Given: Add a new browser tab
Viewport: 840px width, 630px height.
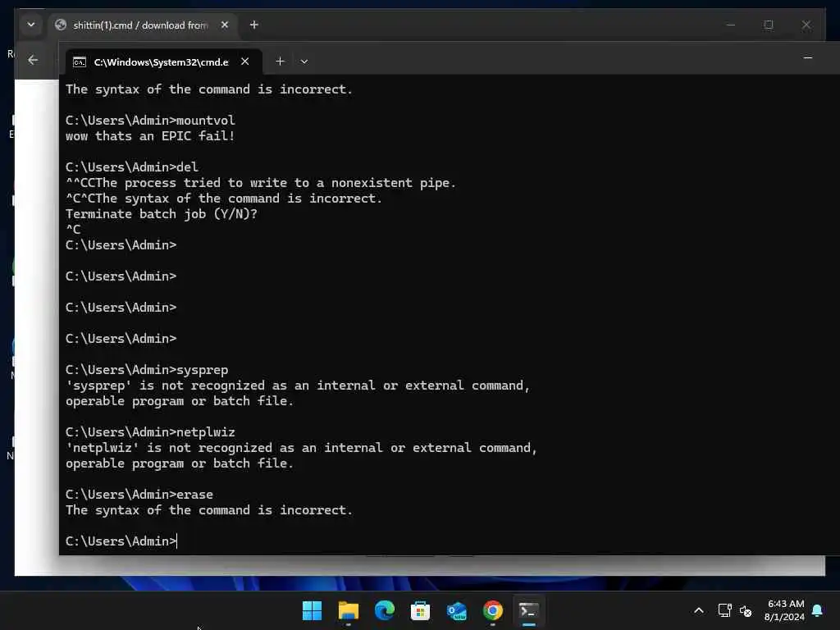Looking at the screenshot, I should pyautogui.click(x=254, y=25).
